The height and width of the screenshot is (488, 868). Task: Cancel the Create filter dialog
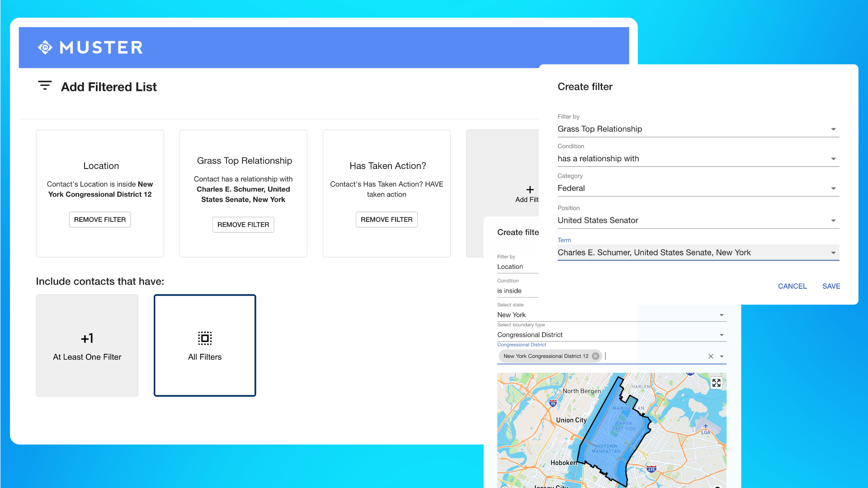(x=792, y=286)
